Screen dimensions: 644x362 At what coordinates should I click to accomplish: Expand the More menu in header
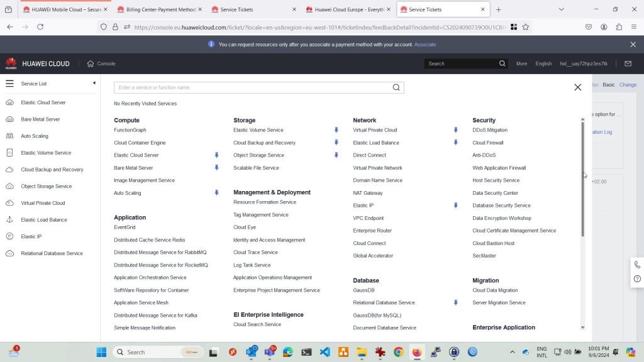tap(521, 63)
